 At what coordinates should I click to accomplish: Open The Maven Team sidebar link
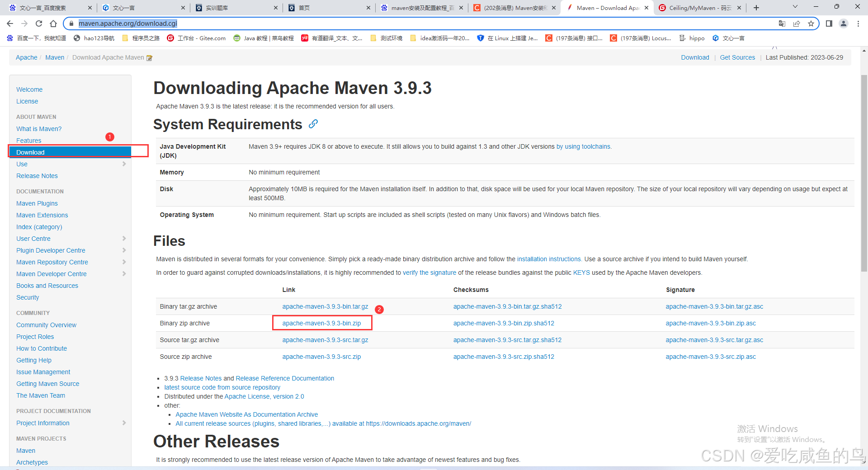click(x=41, y=395)
